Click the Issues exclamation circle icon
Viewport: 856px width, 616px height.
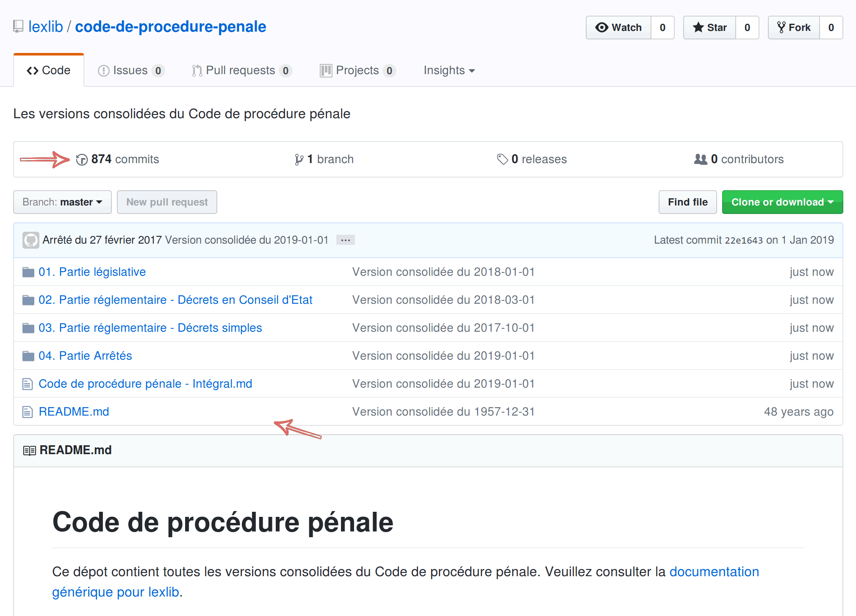[x=103, y=71]
